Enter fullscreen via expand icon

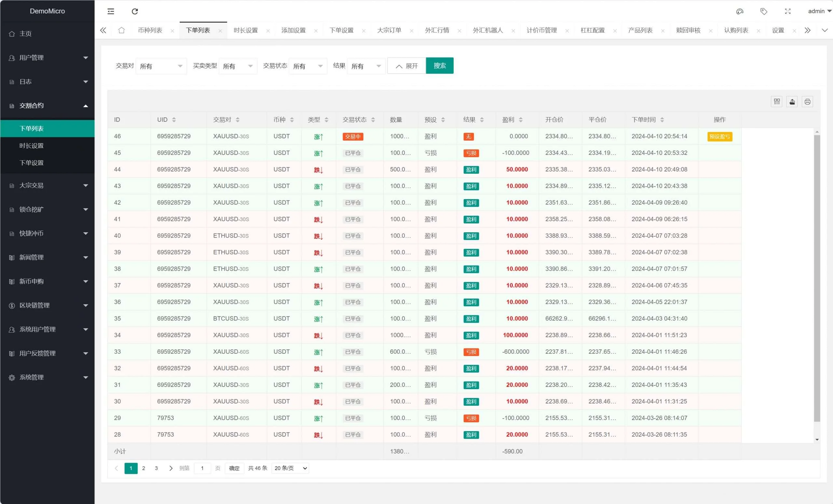(787, 11)
